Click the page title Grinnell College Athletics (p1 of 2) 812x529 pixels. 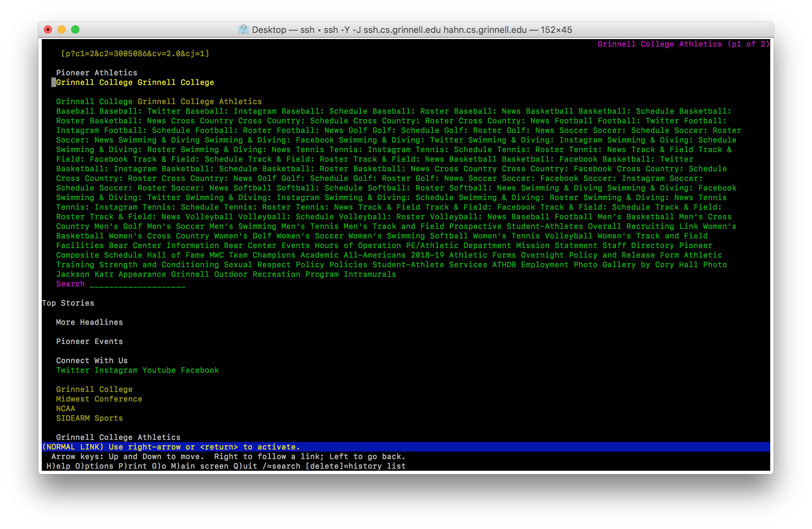(x=683, y=44)
